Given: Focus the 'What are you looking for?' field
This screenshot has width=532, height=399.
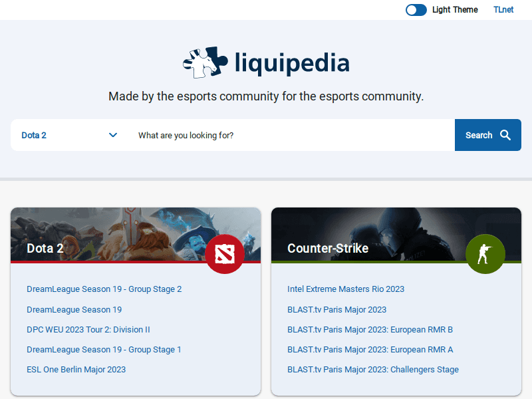Looking at the screenshot, I should point(291,135).
